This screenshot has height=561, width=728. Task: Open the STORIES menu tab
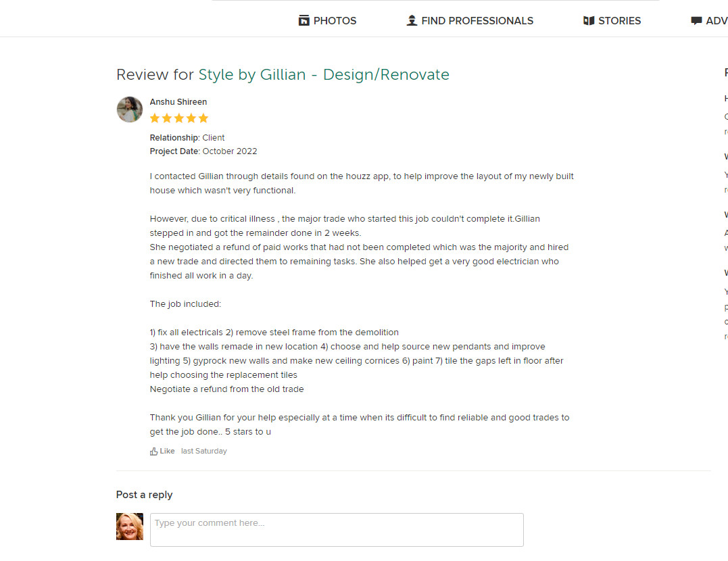pos(612,20)
